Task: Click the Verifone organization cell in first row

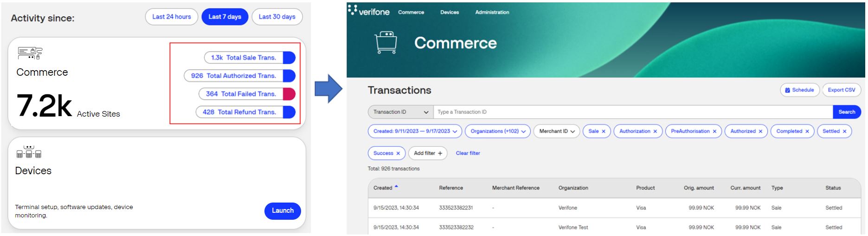Action: tap(568, 208)
